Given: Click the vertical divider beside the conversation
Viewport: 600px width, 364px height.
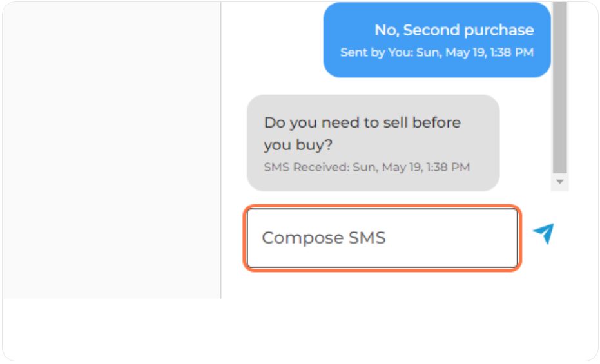Looking at the screenshot, I should (221, 150).
